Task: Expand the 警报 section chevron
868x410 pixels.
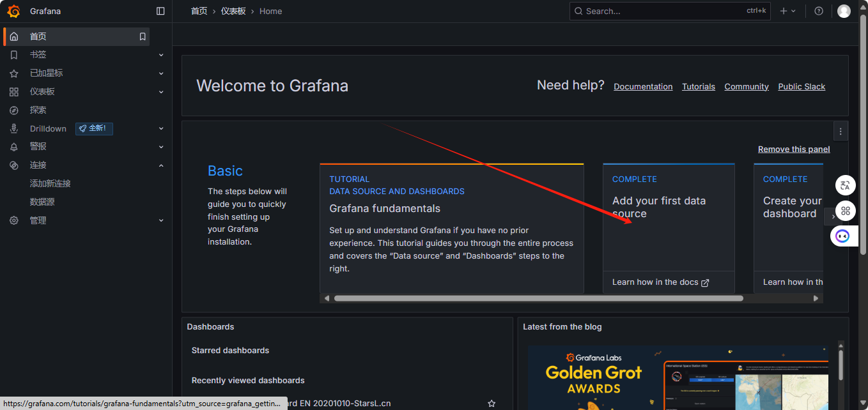Action: click(x=161, y=147)
